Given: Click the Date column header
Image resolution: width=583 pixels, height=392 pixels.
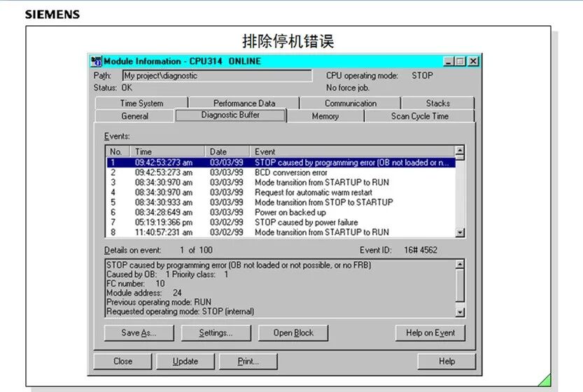Looking at the screenshot, I should click(x=227, y=151).
